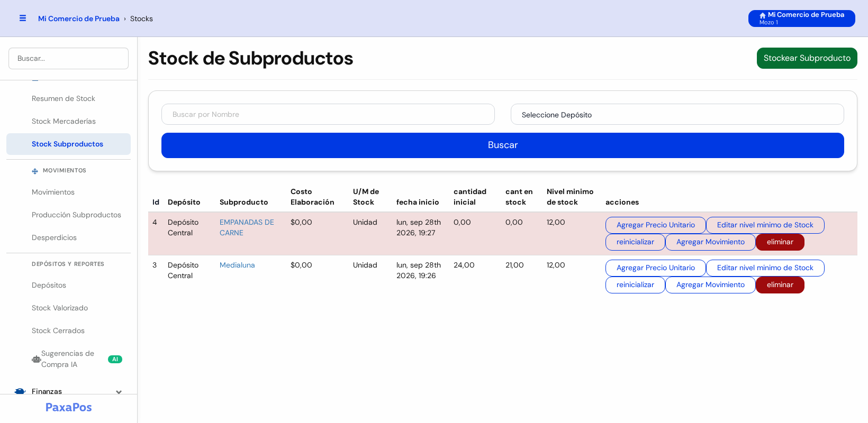868x423 pixels.
Task: Open the Stock Valorizado report
Action: [60, 308]
